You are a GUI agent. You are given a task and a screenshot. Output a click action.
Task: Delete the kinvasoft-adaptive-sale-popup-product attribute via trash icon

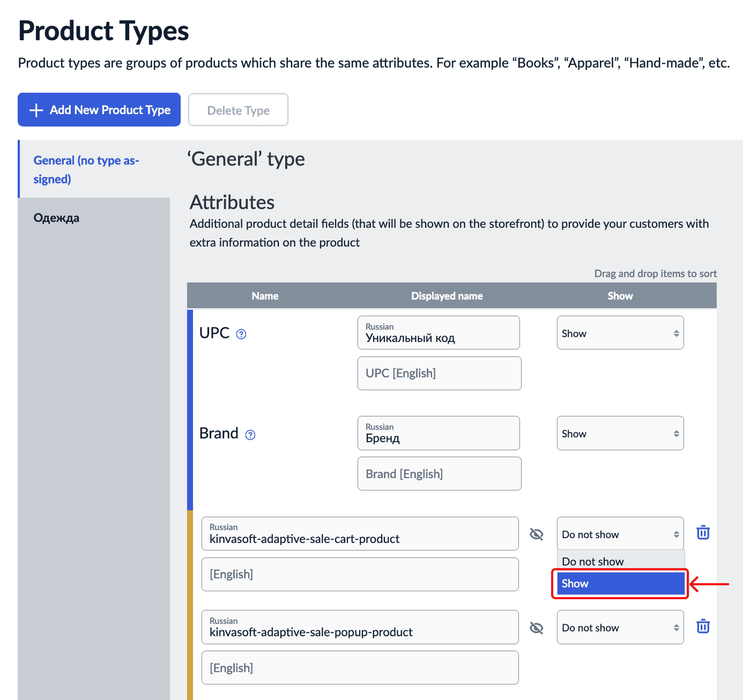[703, 626]
